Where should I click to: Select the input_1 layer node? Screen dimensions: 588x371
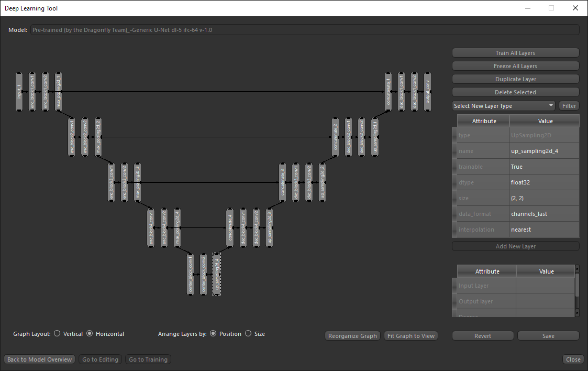pos(19,92)
